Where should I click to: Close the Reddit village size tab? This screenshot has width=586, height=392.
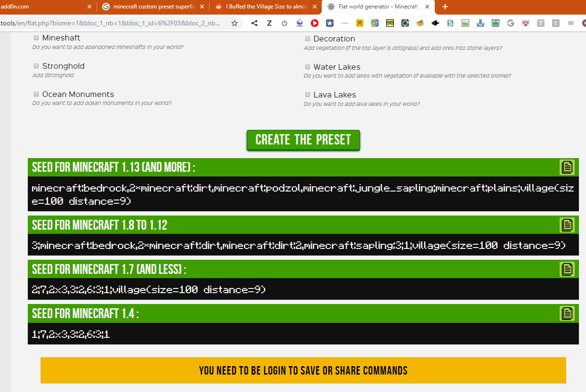314,7
